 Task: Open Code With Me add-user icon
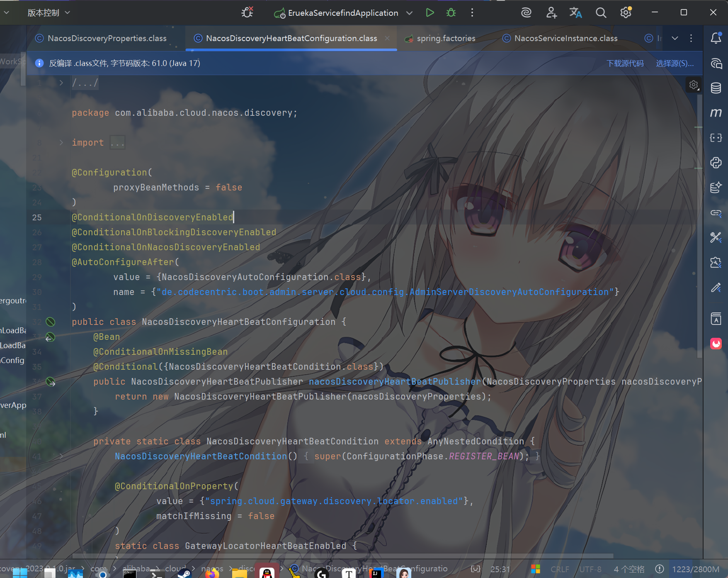pos(551,13)
